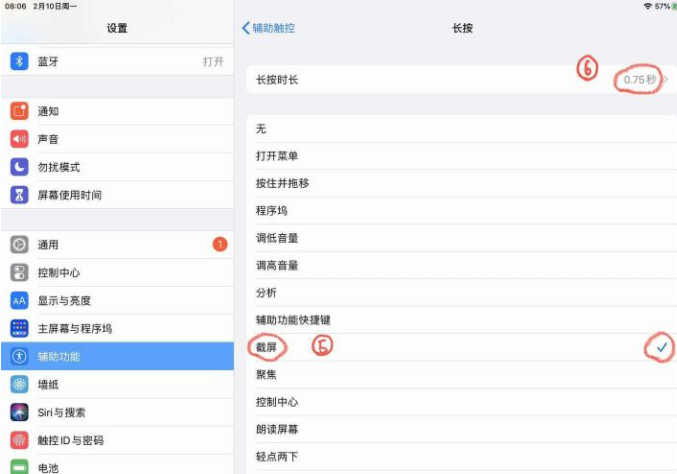
Task: Open 屏幕使用时间 settings
Action: pos(117,195)
